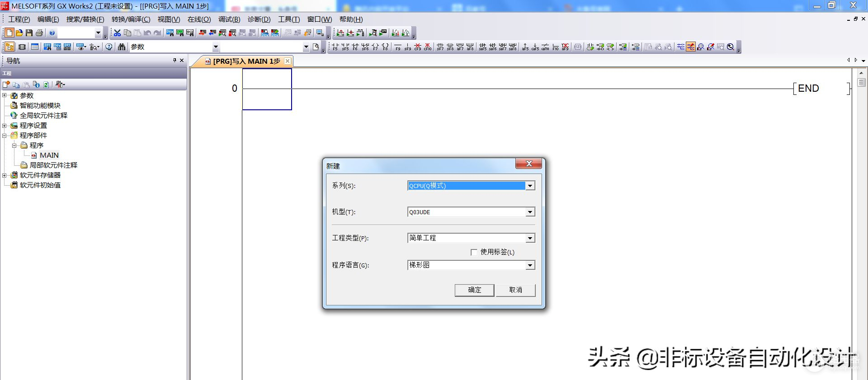The height and width of the screenshot is (380, 868).
Task: Click the ladder editor cursor cell
Action: [x=267, y=89]
